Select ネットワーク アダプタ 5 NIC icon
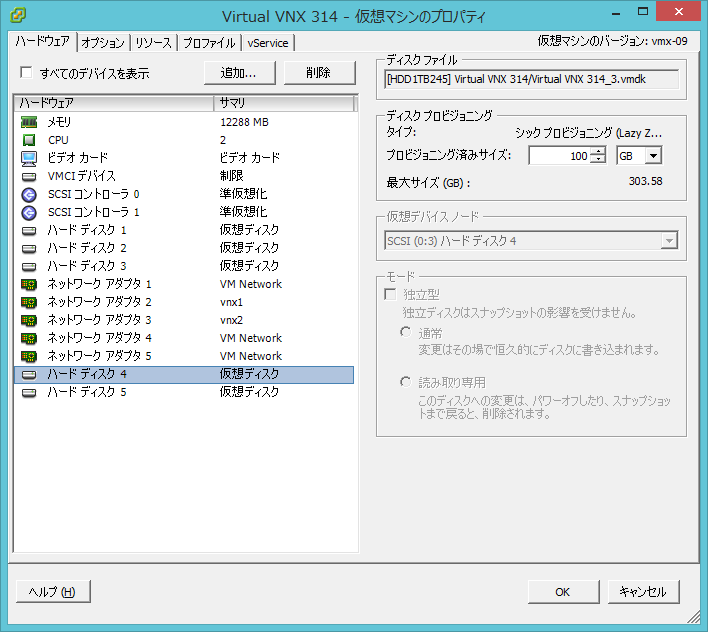This screenshot has height=632, width=708. [29, 356]
